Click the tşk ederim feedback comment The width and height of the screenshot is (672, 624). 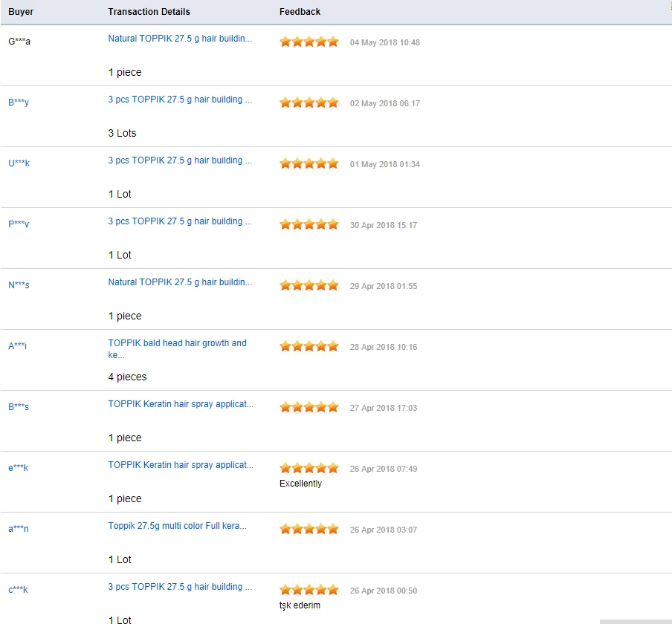pyautogui.click(x=300, y=605)
